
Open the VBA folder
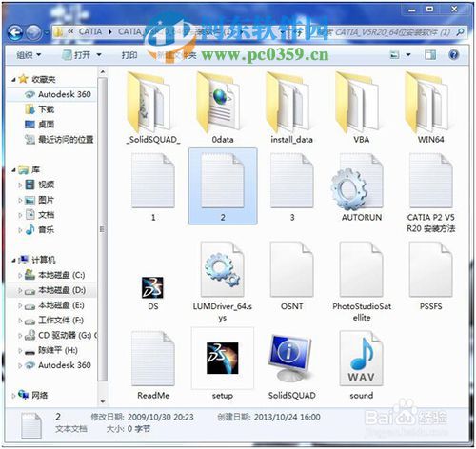pyautogui.click(x=361, y=107)
